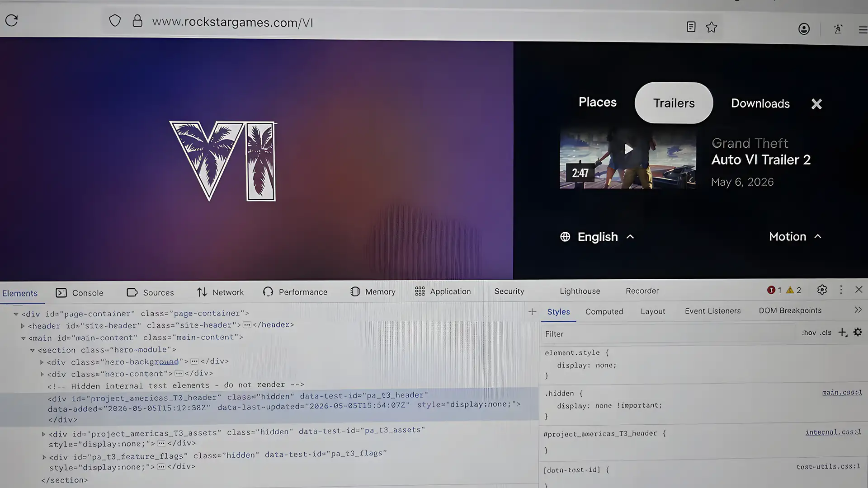The width and height of the screenshot is (868, 488).
Task: Show more sidebar tabs with double chevron
Action: tap(858, 310)
